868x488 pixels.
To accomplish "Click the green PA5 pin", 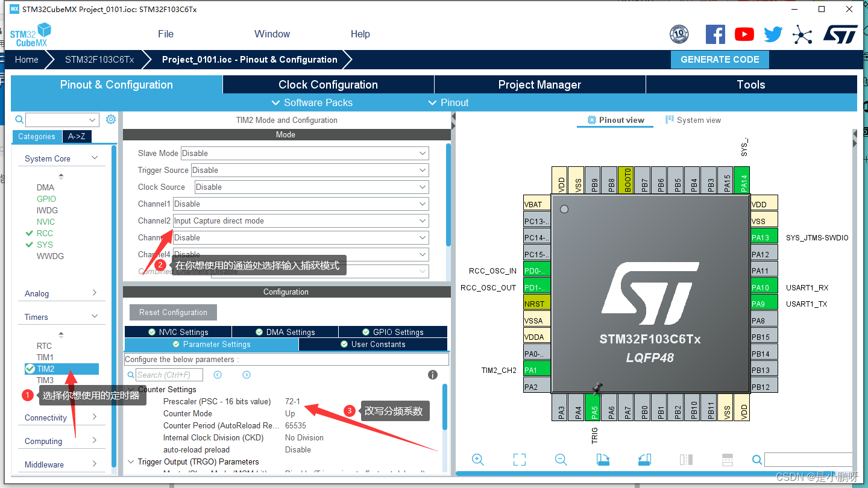I will 594,407.
